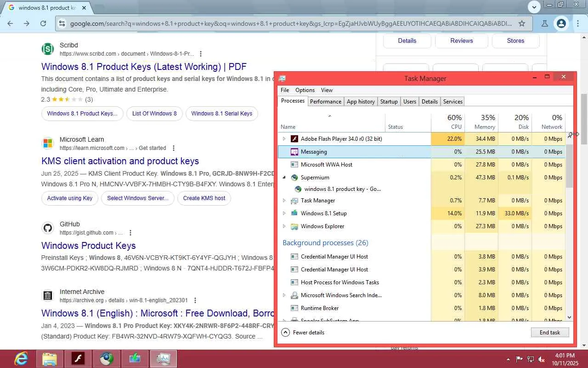Click the Stores button in the side panel
Screen dimensions: 588x368
[515, 40]
